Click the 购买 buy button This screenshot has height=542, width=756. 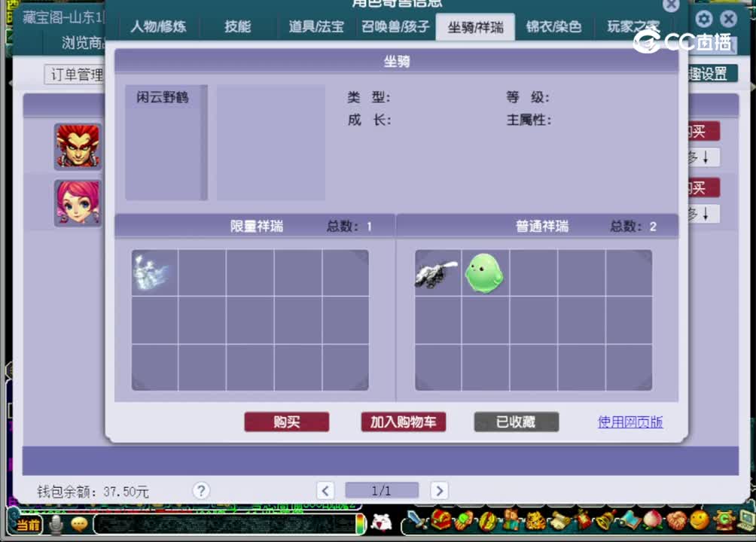click(x=286, y=422)
